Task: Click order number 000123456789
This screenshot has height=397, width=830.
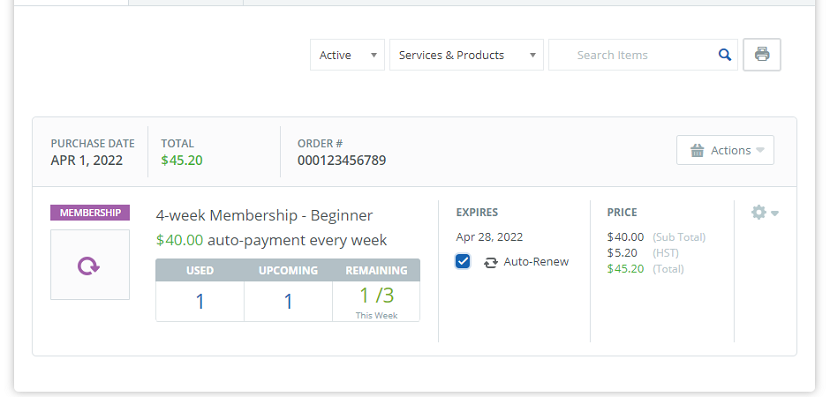Action: pos(341,160)
